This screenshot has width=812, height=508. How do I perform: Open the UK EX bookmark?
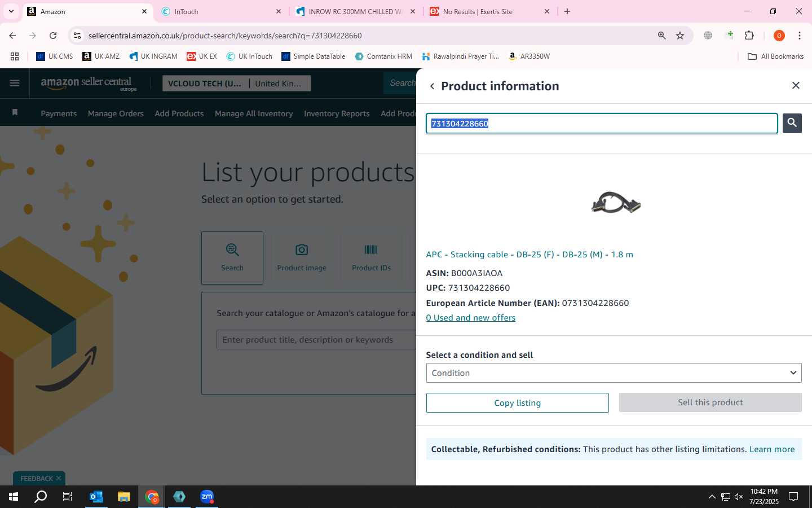tap(202, 56)
